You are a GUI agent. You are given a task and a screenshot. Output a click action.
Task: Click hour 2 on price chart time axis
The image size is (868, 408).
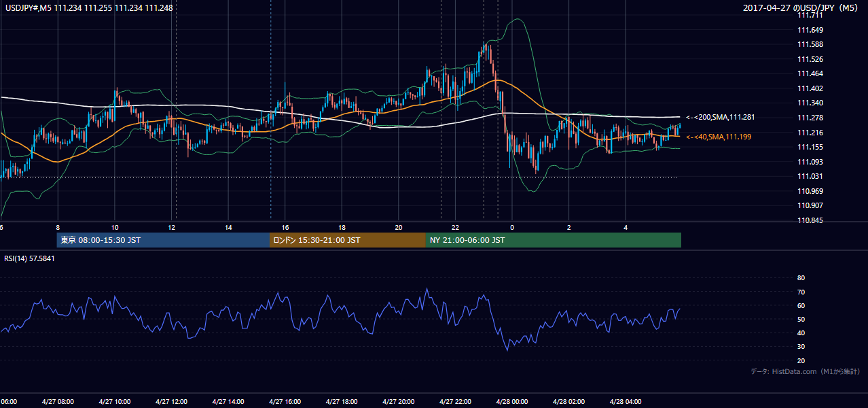[569, 228]
